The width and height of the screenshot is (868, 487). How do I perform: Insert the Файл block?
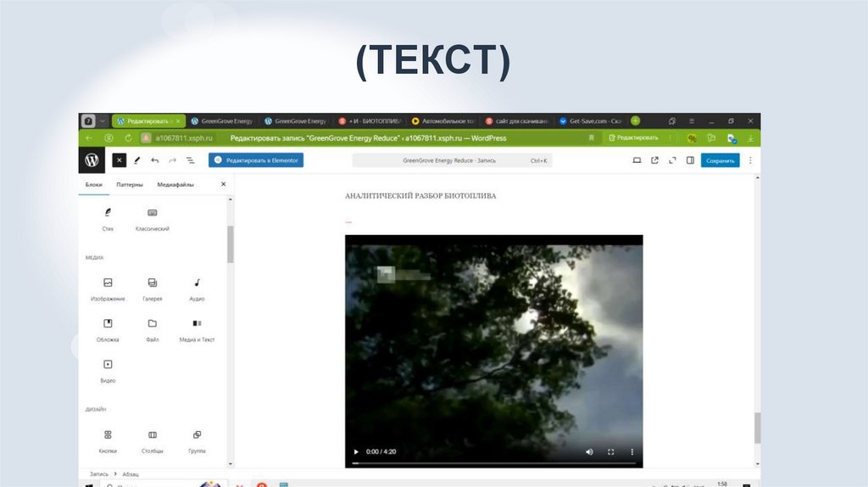(x=153, y=330)
